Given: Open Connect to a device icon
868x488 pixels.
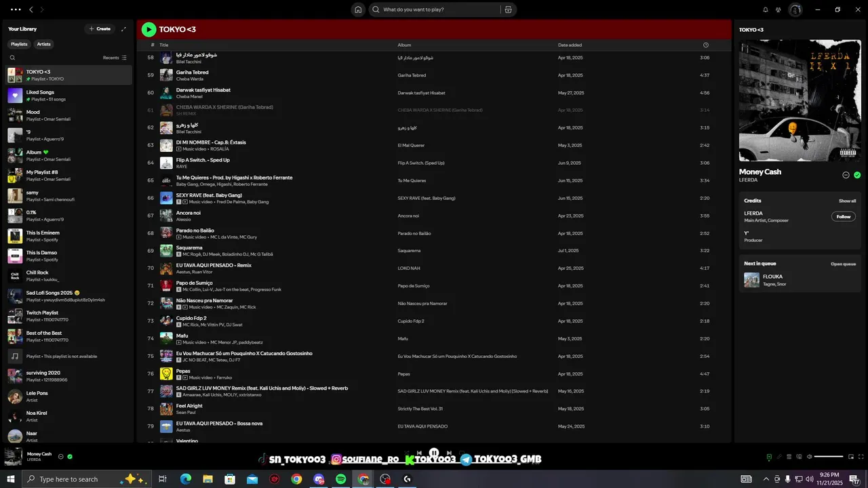Looking at the screenshot, I should 800,457.
